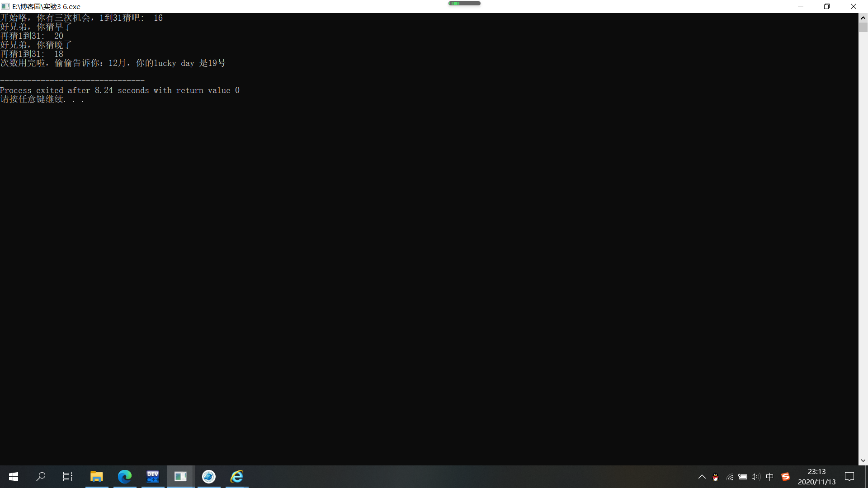The width and height of the screenshot is (868, 488).
Task: Open the volume control speaker icon
Action: point(756,477)
